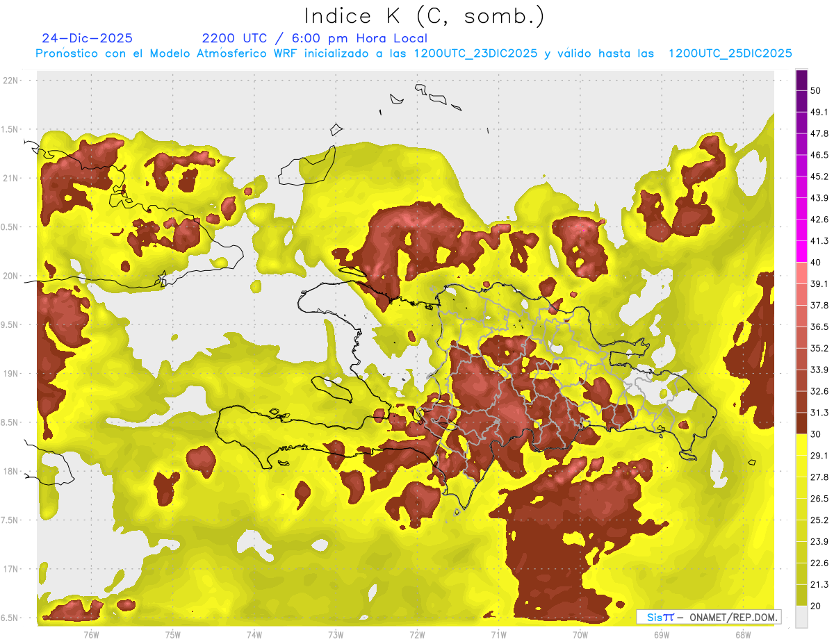Click the colorbar value '50'

[x=816, y=90]
